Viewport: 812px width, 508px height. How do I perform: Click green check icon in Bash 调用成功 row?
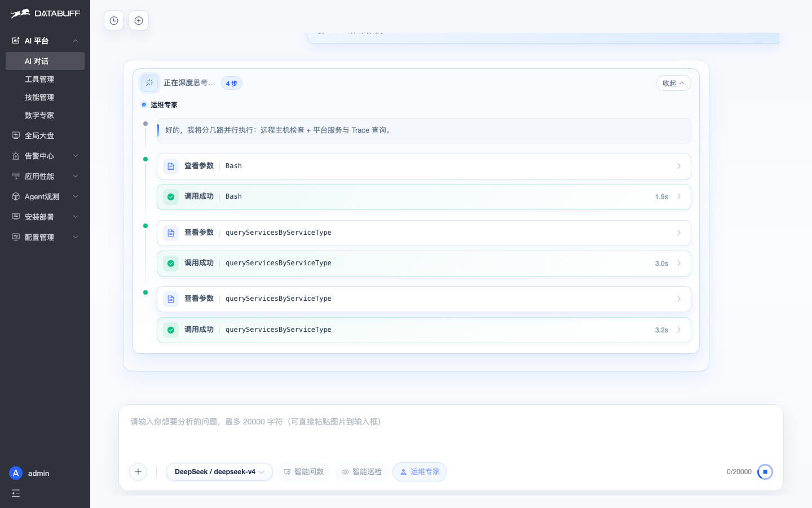point(171,197)
